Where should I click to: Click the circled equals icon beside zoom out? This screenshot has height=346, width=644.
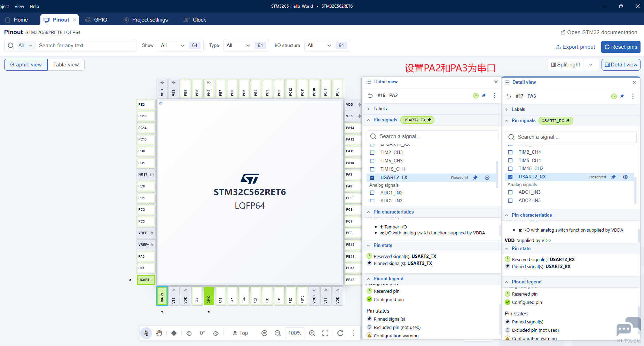click(265, 333)
